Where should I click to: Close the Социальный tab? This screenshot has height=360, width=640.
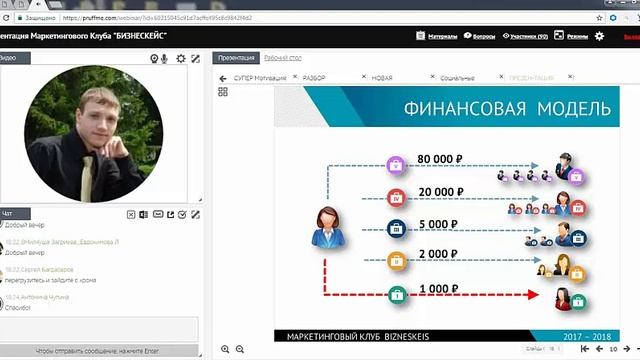(501, 77)
